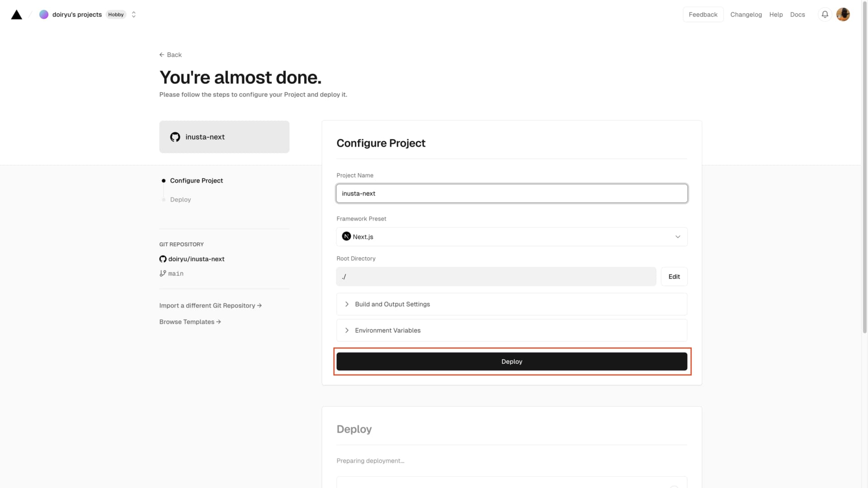Click the git branch icon

(163, 273)
